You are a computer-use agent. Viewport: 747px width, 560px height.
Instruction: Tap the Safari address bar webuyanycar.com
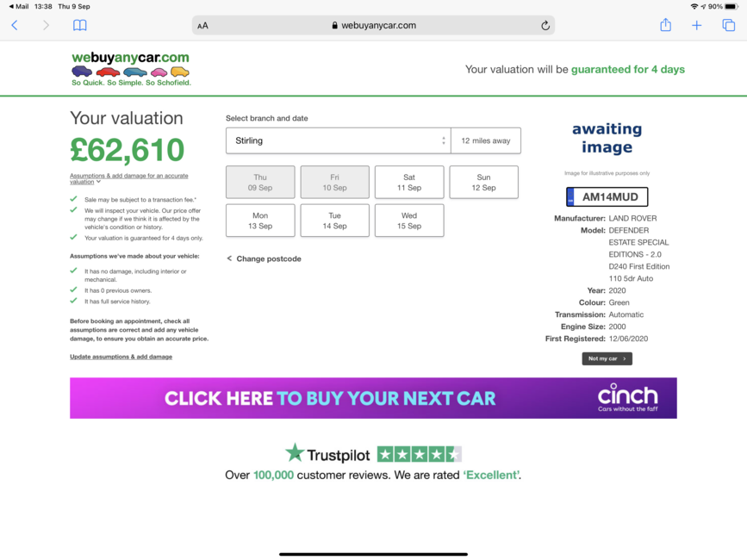(374, 26)
